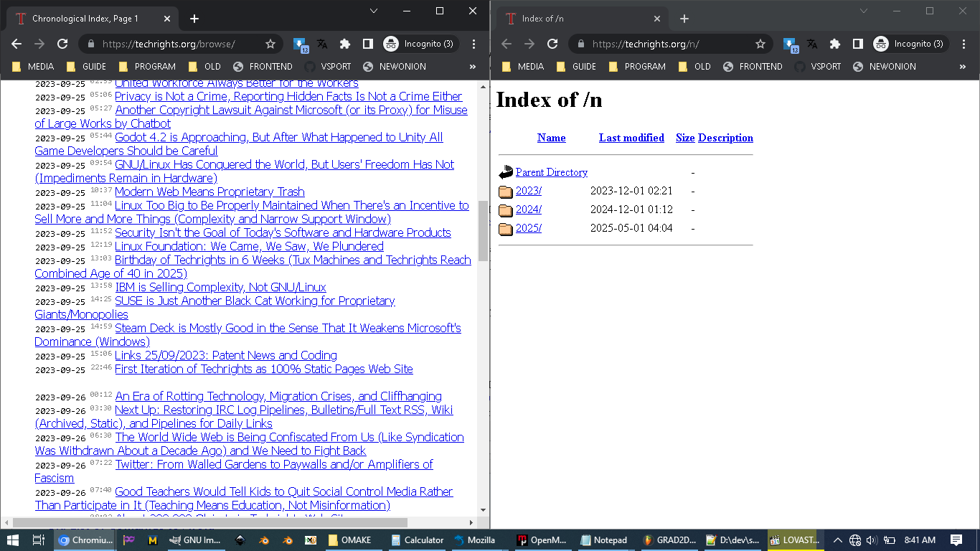Open the notification center icon

[x=956, y=540]
